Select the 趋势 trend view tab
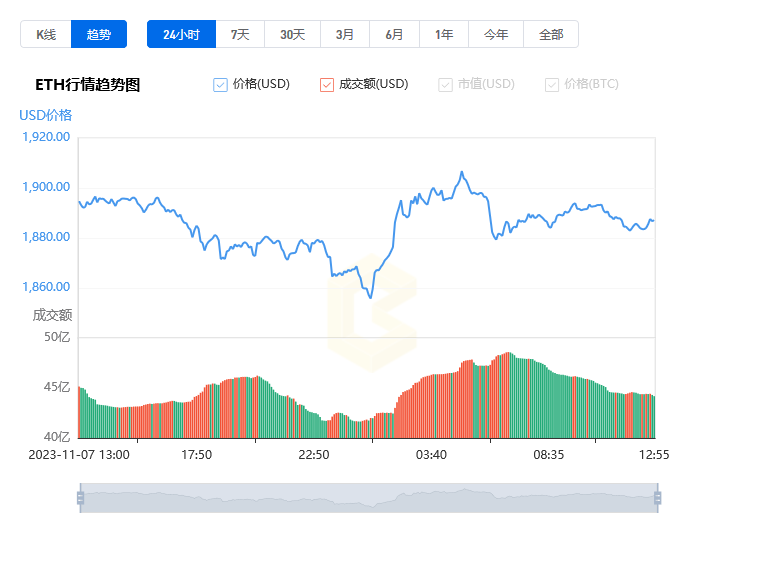This screenshot has height=563, width=780. tap(99, 34)
